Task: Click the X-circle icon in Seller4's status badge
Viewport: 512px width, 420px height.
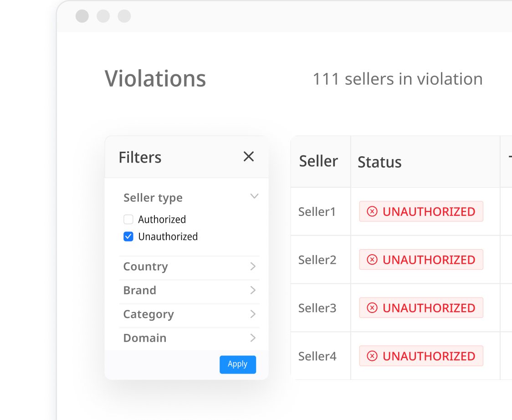Action: (x=372, y=356)
